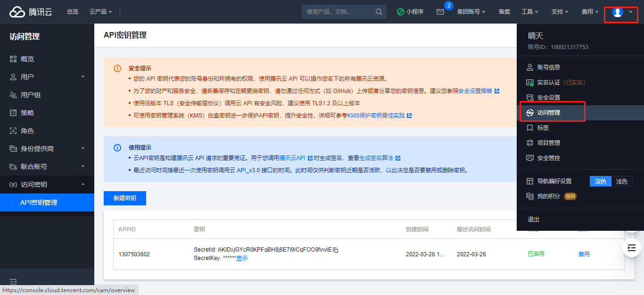Select the 深色 navigation theme
Image resolution: width=644 pixels, height=295 pixels.
[x=600, y=181]
